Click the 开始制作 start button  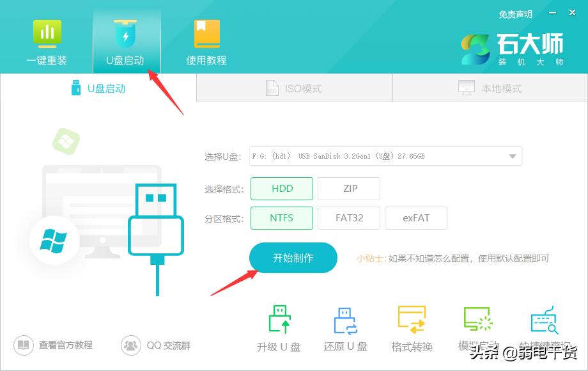click(x=293, y=257)
